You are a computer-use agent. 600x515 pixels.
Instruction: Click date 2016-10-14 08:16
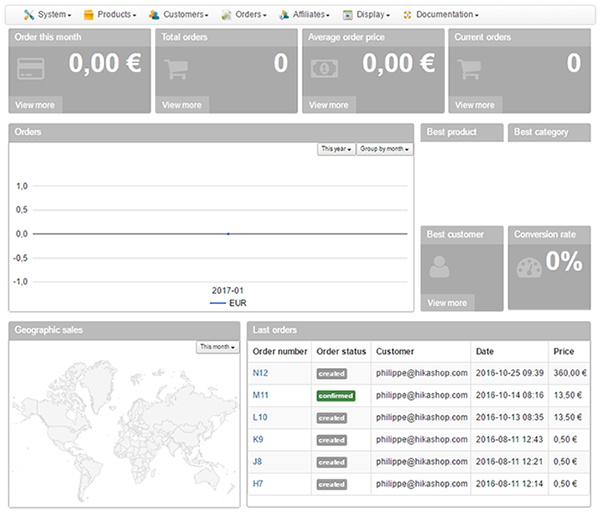click(x=509, y=395)
